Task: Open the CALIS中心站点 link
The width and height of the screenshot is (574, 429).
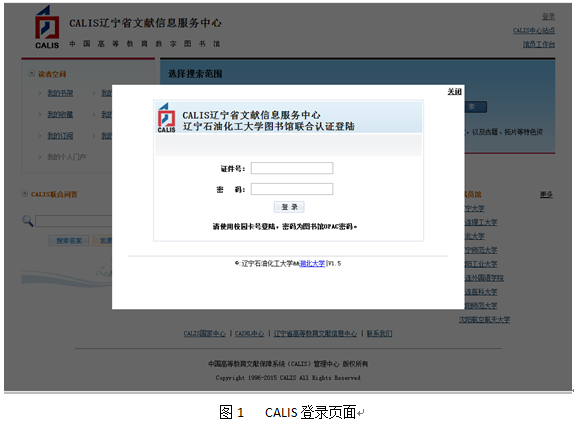Action: tap(534, 30)
